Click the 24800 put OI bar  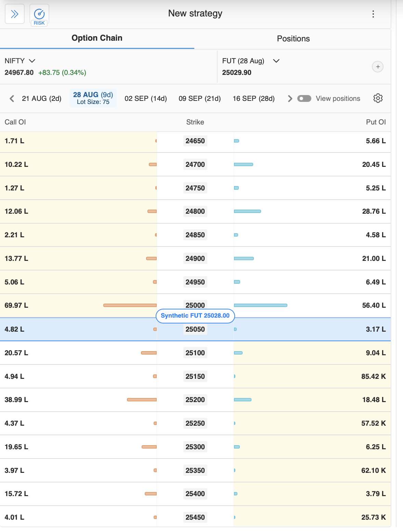click(x=247, y=211)
